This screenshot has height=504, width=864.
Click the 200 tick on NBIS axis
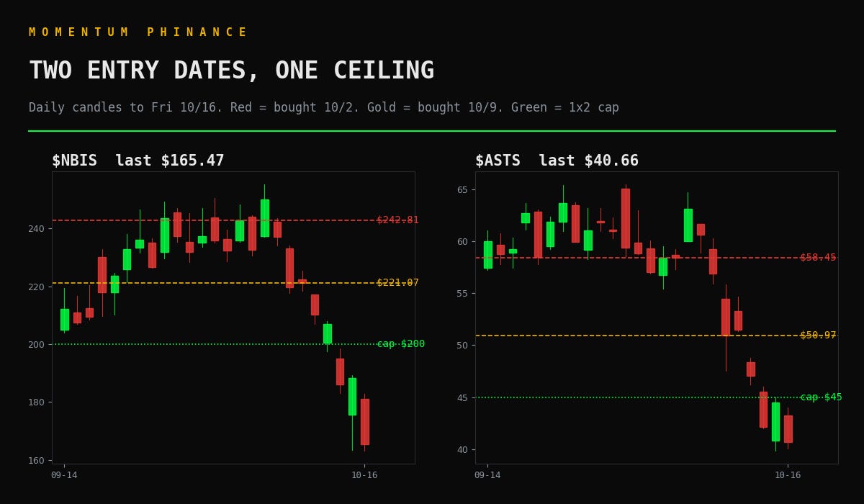click(36, 344)
